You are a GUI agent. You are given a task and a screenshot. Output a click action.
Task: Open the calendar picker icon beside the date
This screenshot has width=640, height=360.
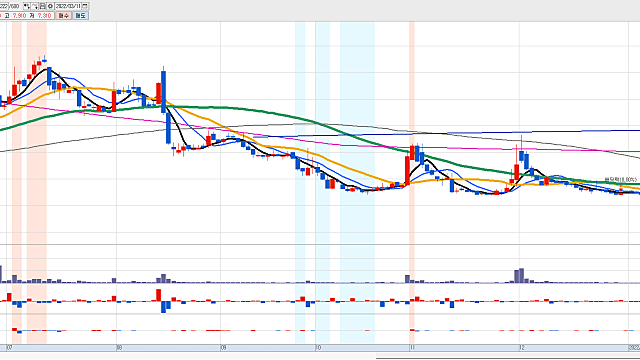85,6
